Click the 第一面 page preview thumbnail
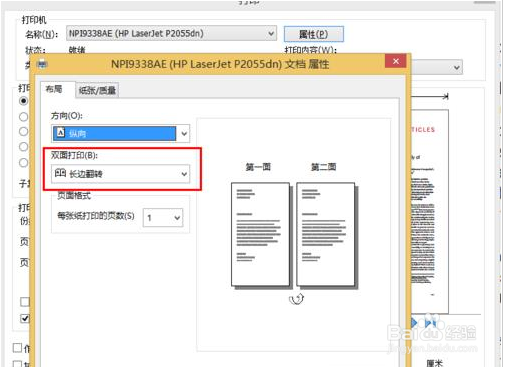Viewport: 505px width, 367px height. click(260, 234)
